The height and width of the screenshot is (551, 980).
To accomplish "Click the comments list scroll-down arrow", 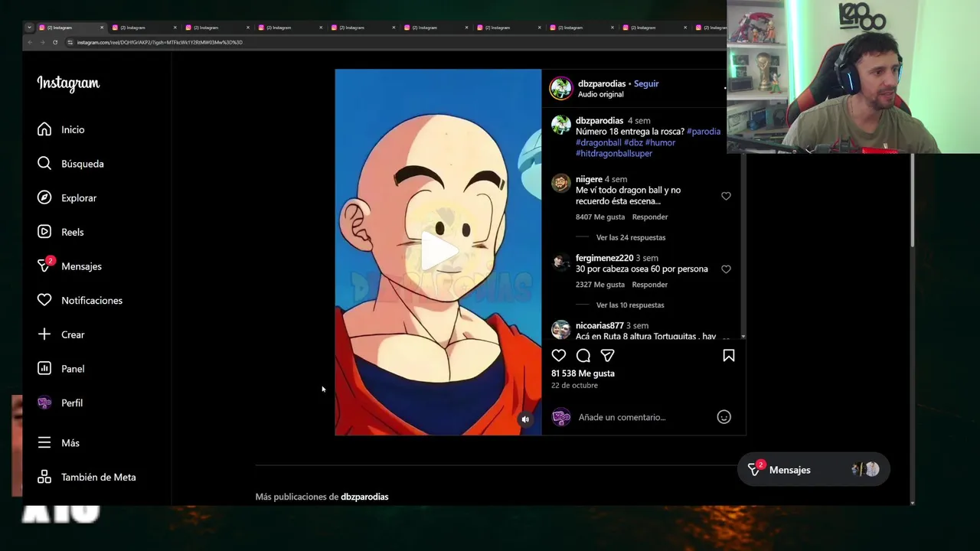I will click(743, 337).
